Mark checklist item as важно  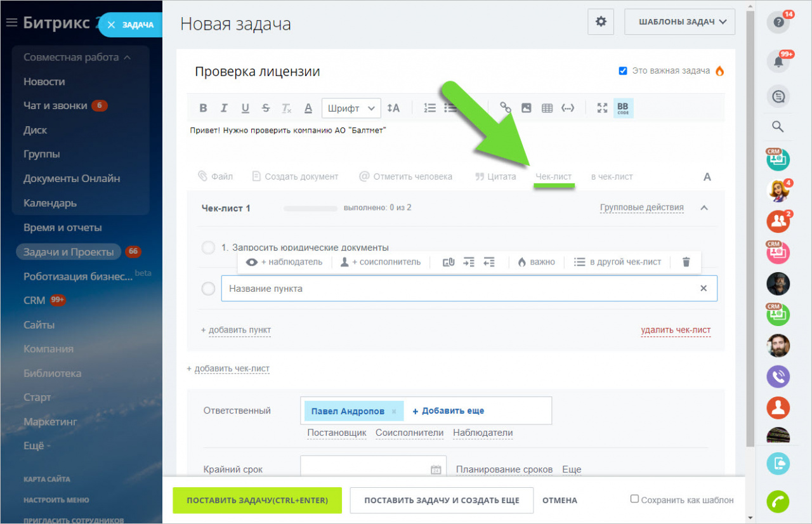536,262
